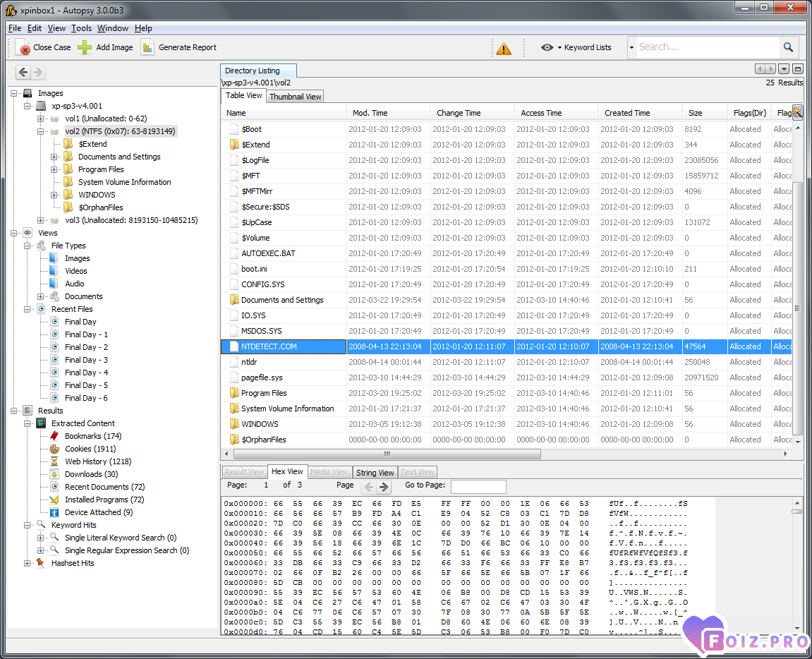Switch to the Thumbnail View tab
This screenshot has width=812, height=659.
(x=295, y=97)
